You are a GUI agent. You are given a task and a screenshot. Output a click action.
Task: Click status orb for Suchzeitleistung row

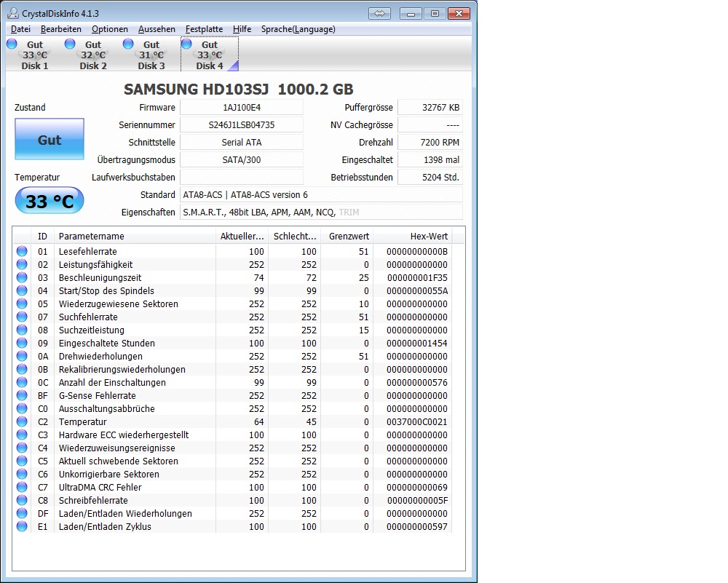[x=22, y=330]
